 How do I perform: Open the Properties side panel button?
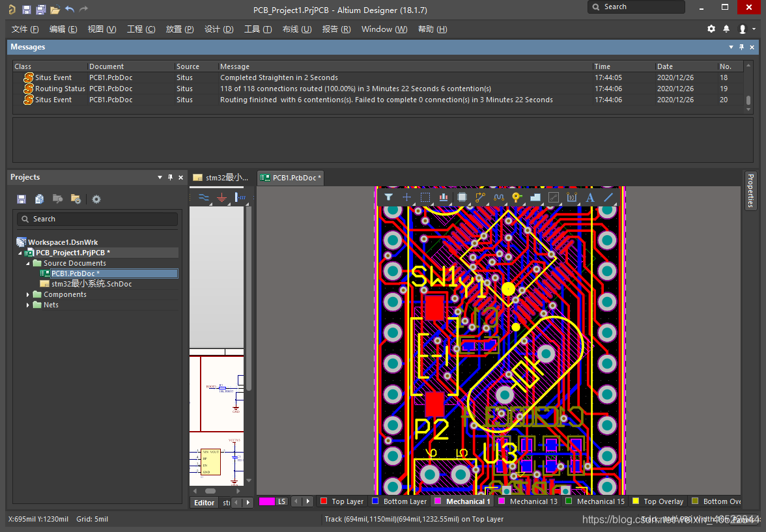(x=750, y=191)
